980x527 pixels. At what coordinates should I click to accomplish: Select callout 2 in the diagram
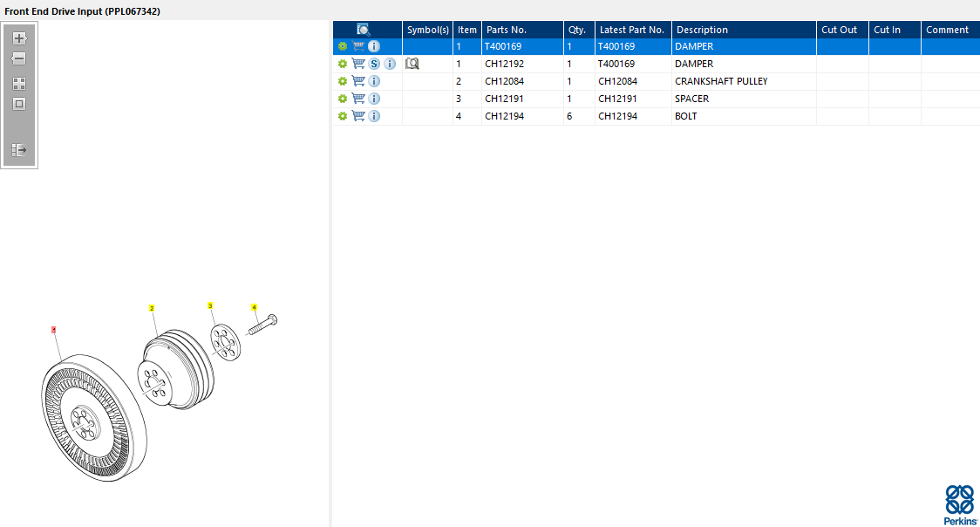pos(151,308)
